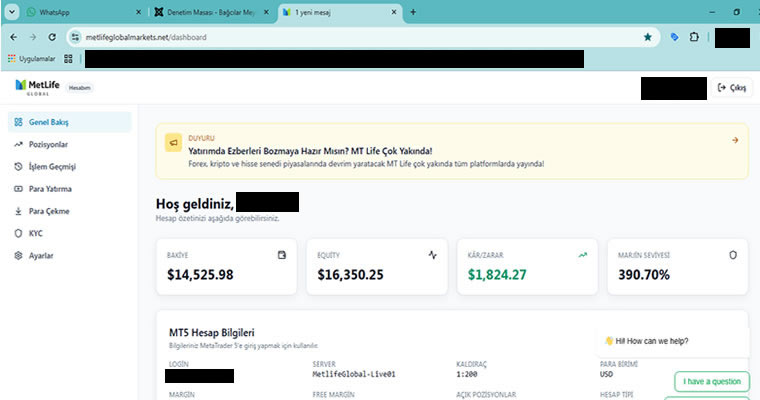The height and width of the screenshot is (400, 760).
Task: Click the equity value $16,350.25
Action: tap(350, 275)
